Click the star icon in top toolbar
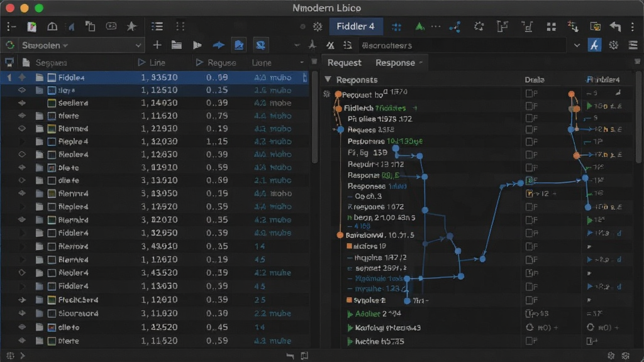The width and height of the screenshot is (644, 362). [131, 26]
